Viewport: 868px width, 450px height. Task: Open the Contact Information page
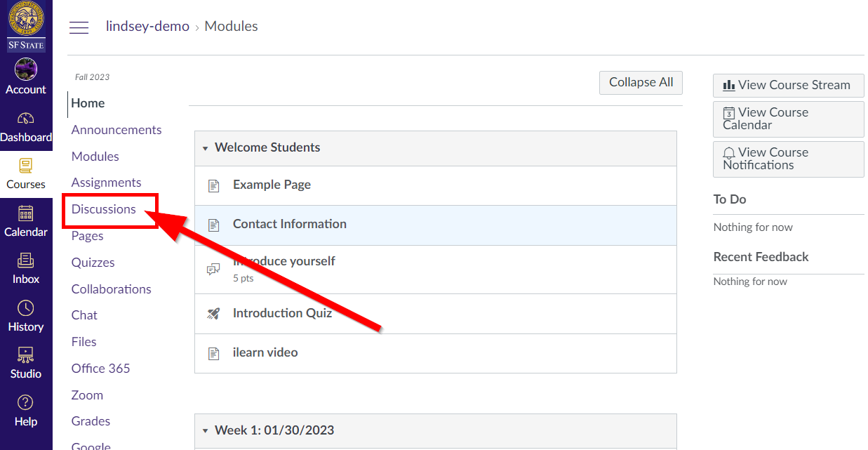[x=290, y=224]
